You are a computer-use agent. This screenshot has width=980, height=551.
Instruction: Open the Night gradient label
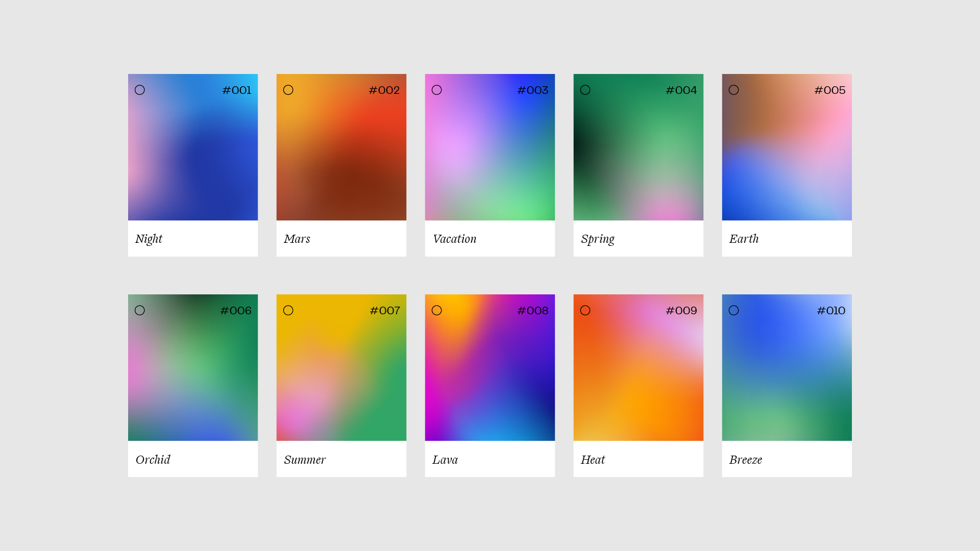click(149, 239)
